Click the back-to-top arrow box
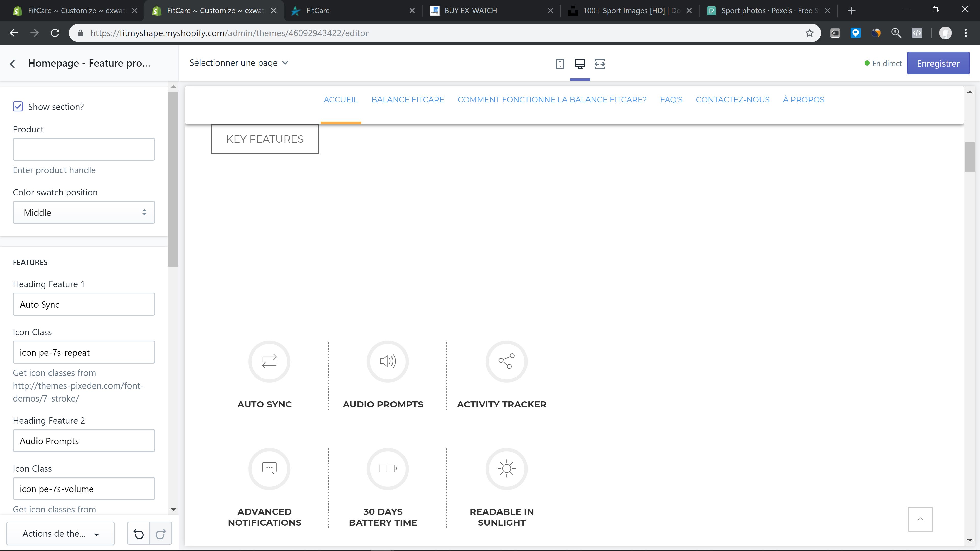 (x=920, y=519)
